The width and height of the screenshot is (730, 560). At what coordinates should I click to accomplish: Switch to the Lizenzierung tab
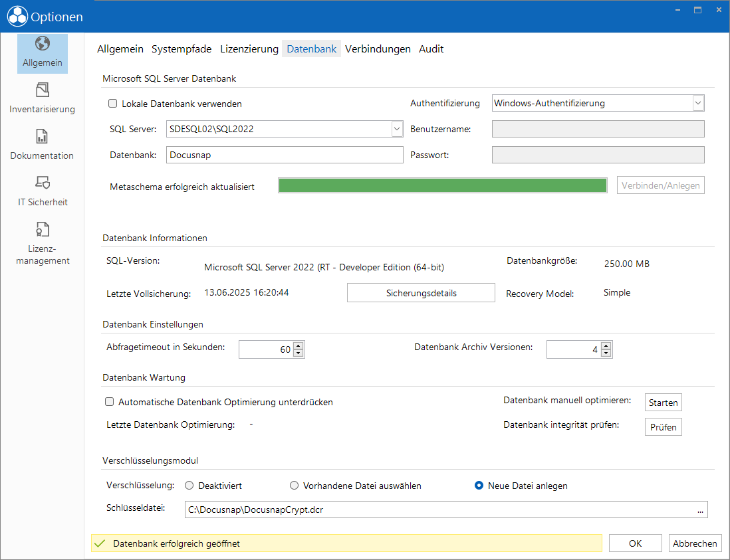pos(249,49)
